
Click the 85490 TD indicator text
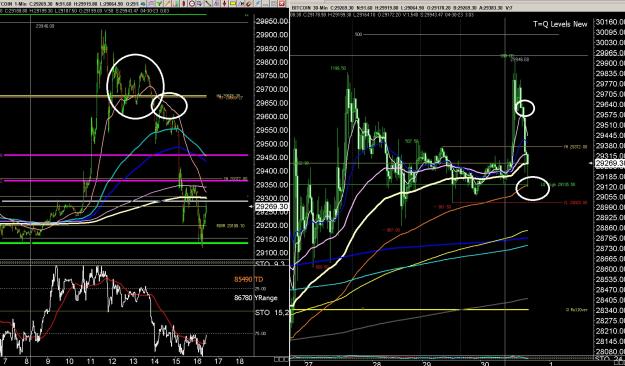(249, 279)
